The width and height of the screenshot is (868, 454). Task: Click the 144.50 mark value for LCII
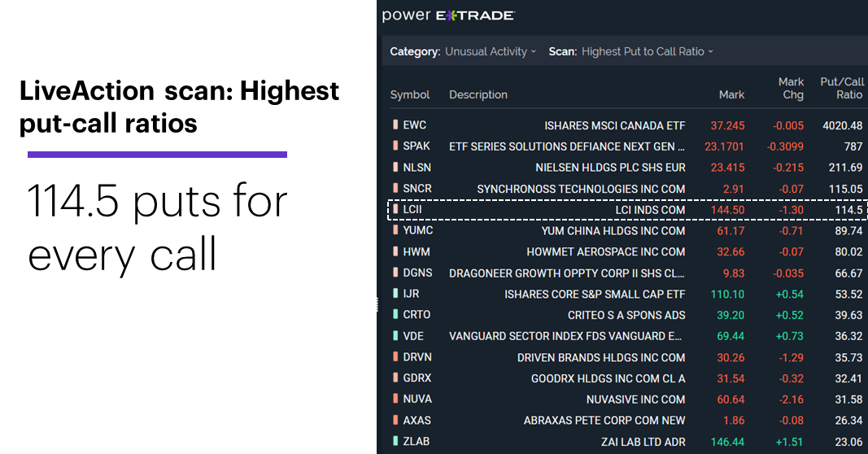click(x=727, y=210)
